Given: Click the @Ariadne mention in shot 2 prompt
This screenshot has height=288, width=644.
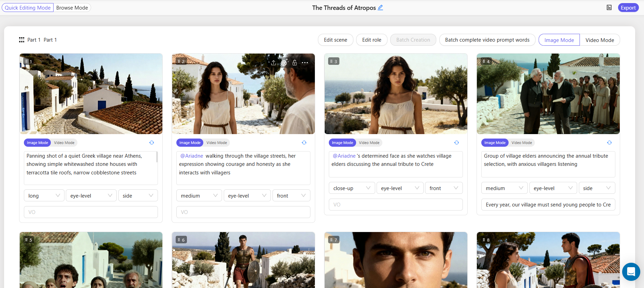Looking at the screenshot, I should click(192, 156).
